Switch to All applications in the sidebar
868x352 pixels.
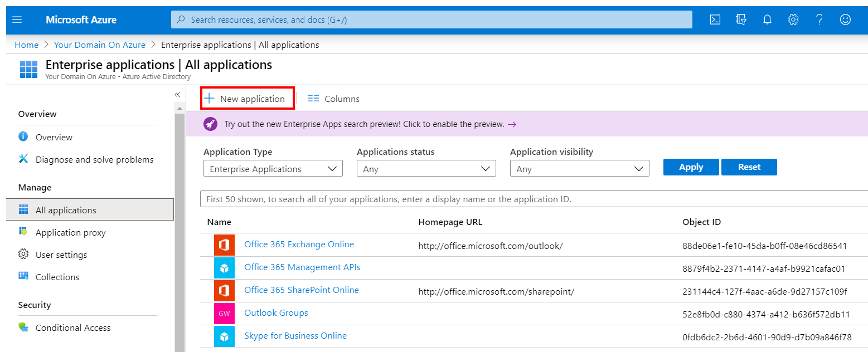[65, 210]
